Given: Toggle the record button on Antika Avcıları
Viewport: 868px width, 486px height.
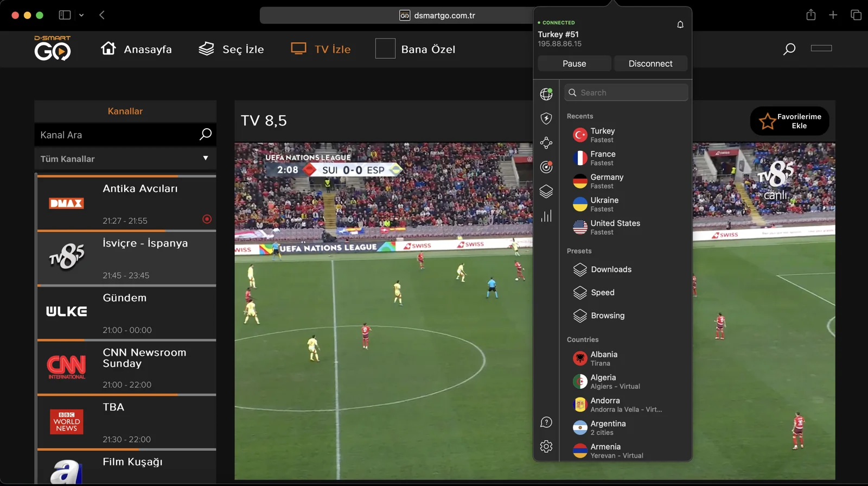Looking at the screenshot, I should coord(207,219).
